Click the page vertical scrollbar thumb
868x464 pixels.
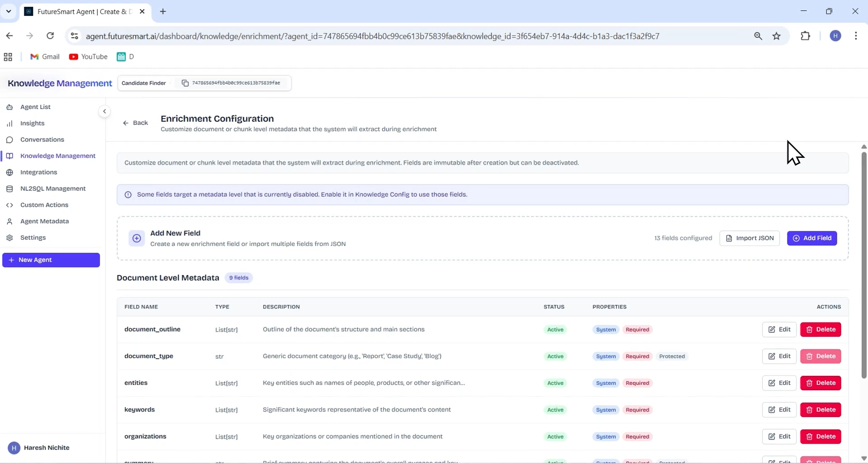(x=863, y=265)
